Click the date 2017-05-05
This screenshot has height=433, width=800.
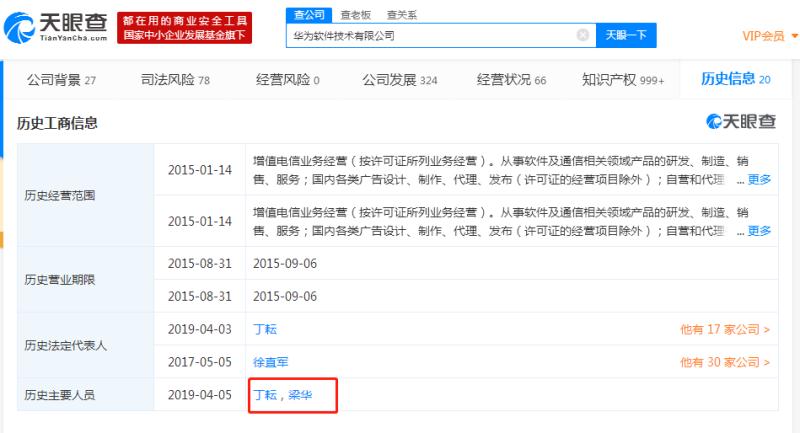pos(199,362)
